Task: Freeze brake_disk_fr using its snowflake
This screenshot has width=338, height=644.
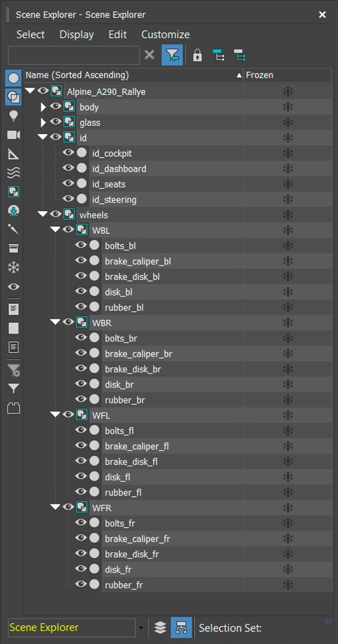Action: 288,554
